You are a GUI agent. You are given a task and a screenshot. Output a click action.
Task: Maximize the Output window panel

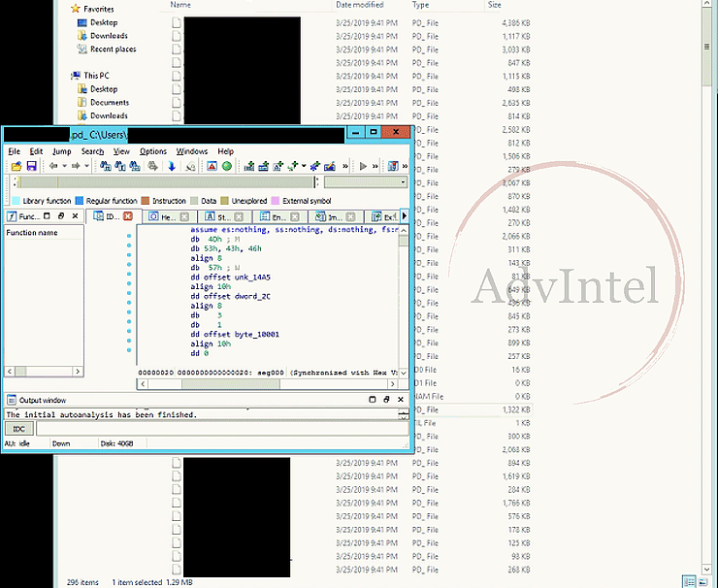click(x=373, y=400)
